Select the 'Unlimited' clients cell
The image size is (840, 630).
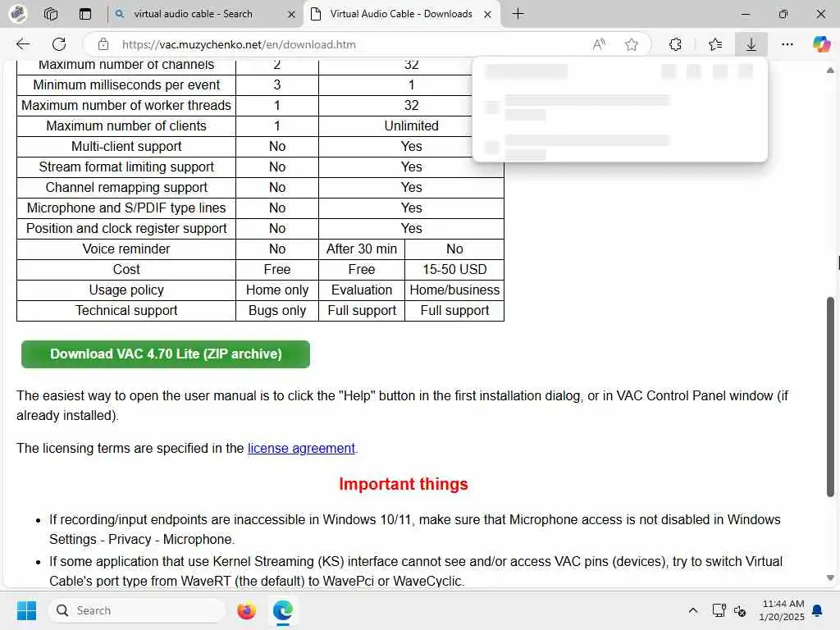click(411, 126)
